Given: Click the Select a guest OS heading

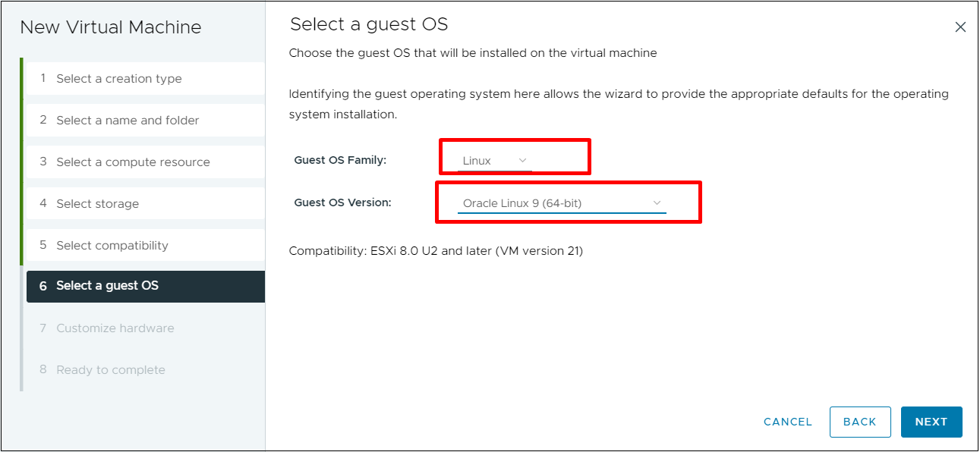Looking at the screenshot, I should (x=369, y=24).
